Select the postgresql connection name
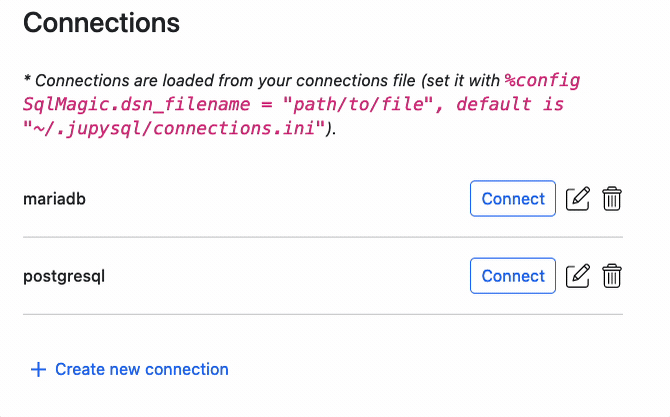Viewport: 670px width, 417px height. click(64, 276)
